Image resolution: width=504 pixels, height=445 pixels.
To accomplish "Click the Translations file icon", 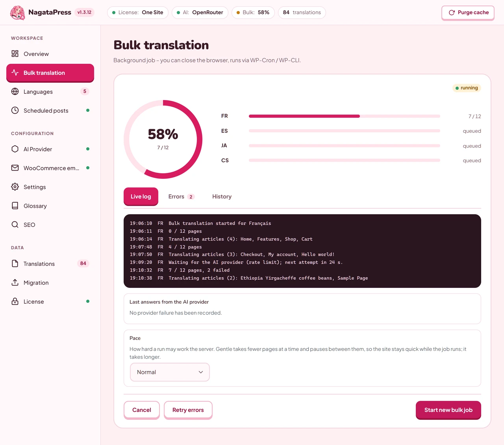I will tap(15, 263).
